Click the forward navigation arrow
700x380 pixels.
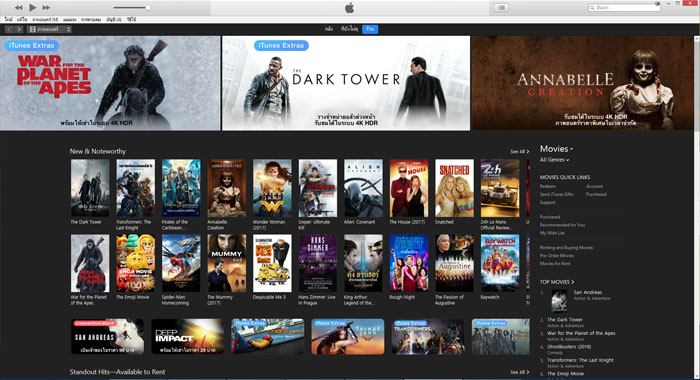[x=19, y=29]
